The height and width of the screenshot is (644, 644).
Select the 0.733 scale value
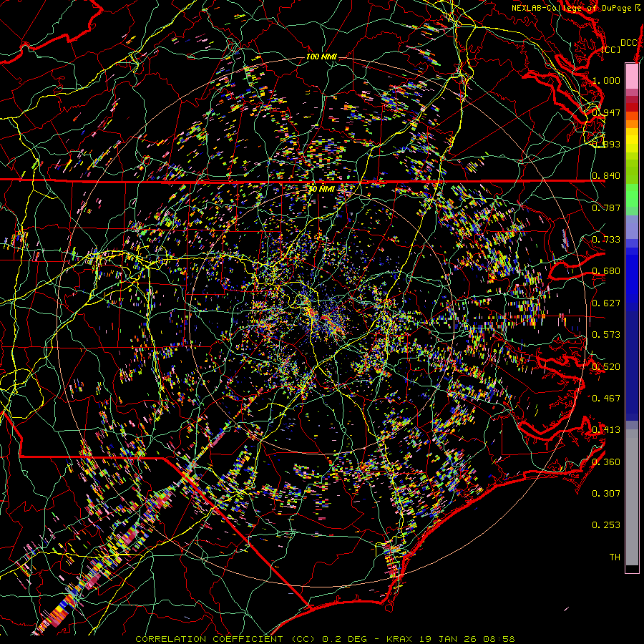click(x=606, y=240)
